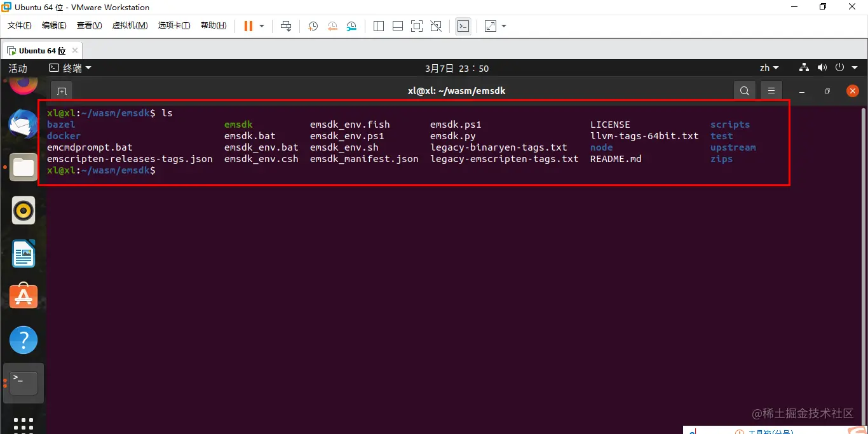Open the 选项卡(T) menu
The height and width of the screenshot is (434, 868).
tap(174, 25)
